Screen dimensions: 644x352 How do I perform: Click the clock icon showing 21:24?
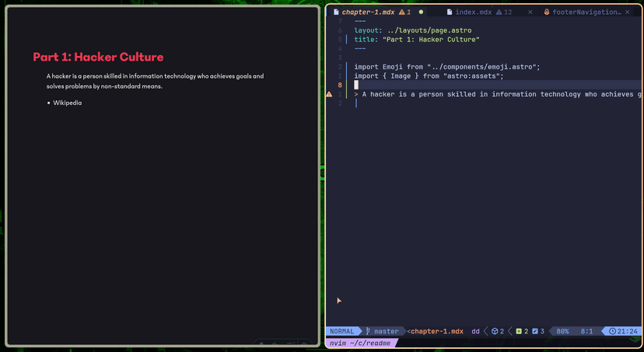pos(614,331)
